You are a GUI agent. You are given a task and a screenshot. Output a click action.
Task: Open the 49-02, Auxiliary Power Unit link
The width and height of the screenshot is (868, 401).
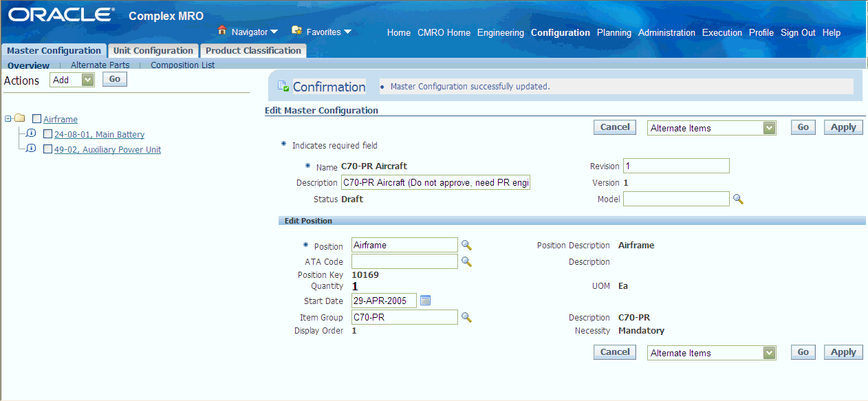coord(107,150)
